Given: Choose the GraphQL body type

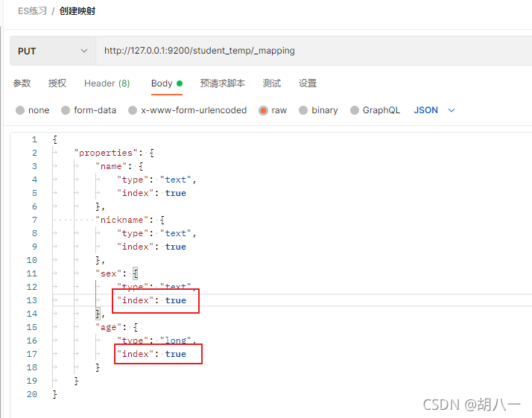Looking at the screenshot, I should 355,110.
